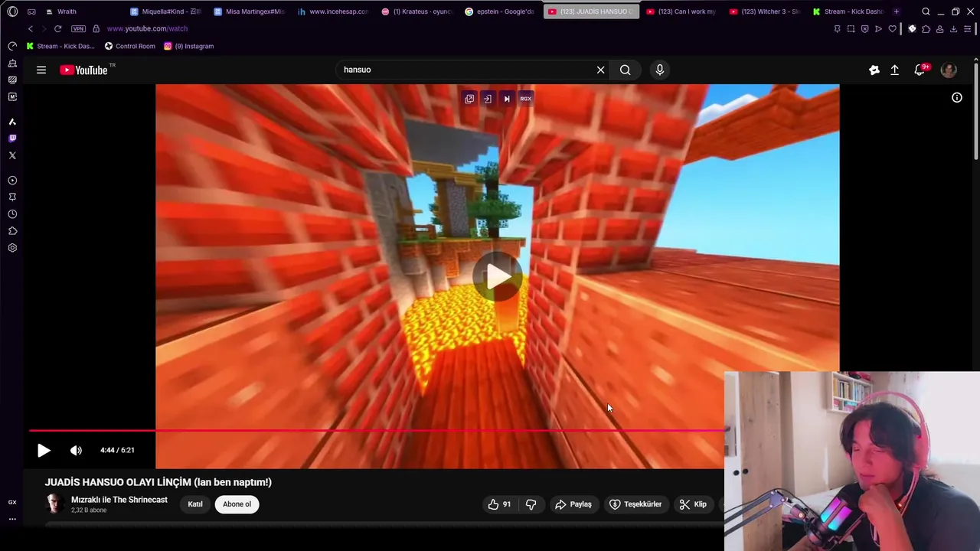Open the YouTube guide hamburger menu
The image size is (980, 551).
point(41,70)
